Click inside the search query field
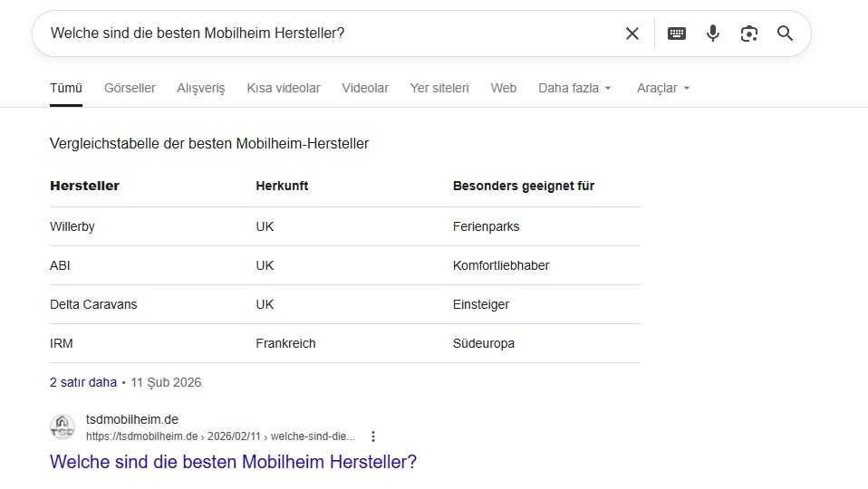Screen dimensions: 868x489 326,34
